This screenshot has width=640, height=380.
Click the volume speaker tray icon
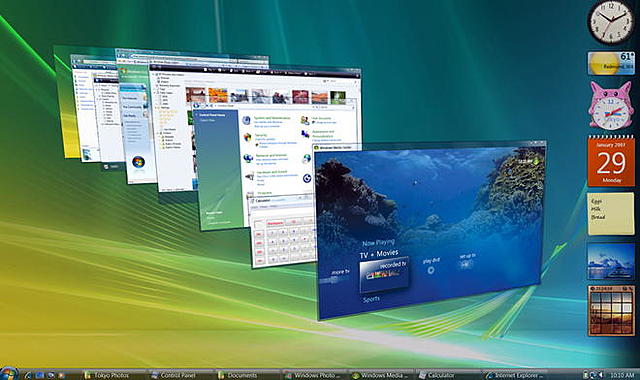tap(600, 374)
